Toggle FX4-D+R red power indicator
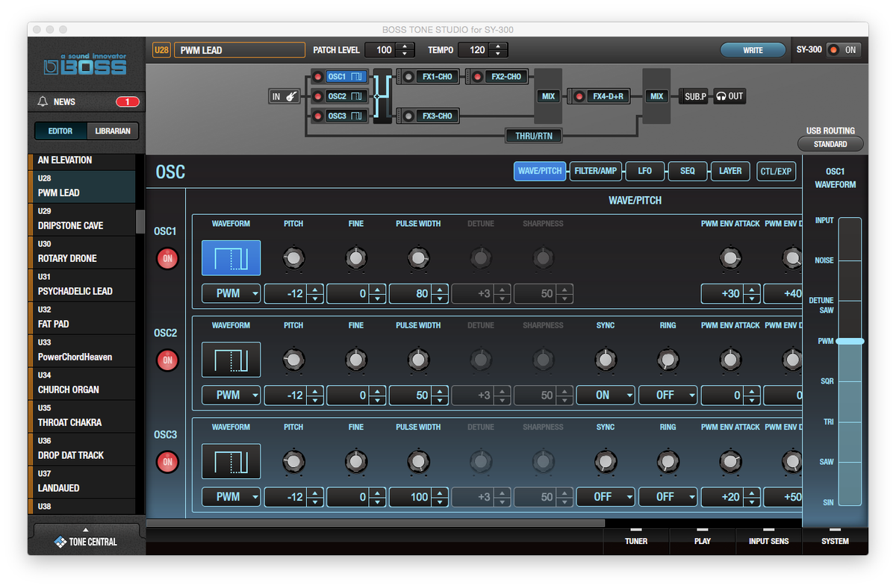 [579, 96]
